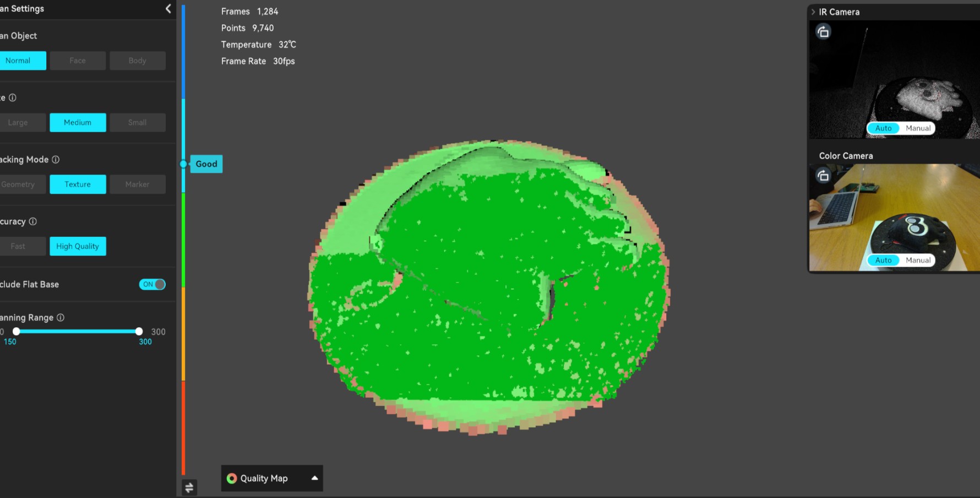The image size is (980, 498).
Task: Click the Points count 9,740
Action: [x=263, y=28]
